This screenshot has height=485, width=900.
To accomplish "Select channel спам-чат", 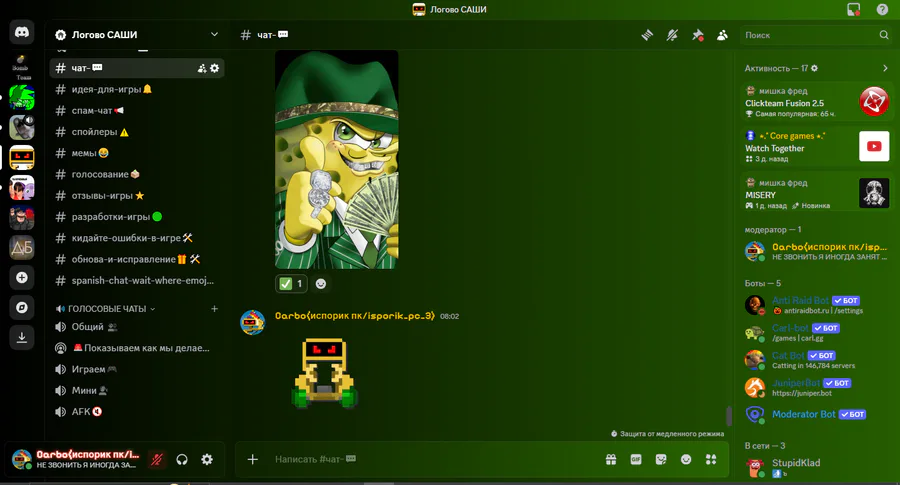I will coord(137,111).
